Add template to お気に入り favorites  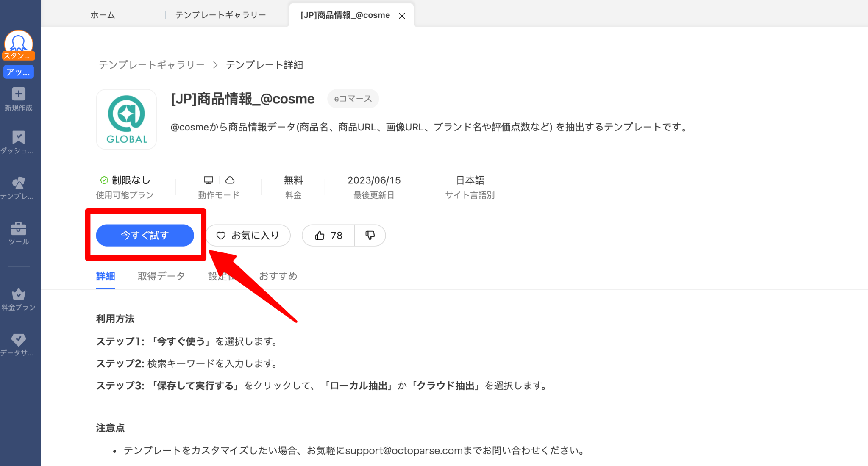click(x=248, y=235)
